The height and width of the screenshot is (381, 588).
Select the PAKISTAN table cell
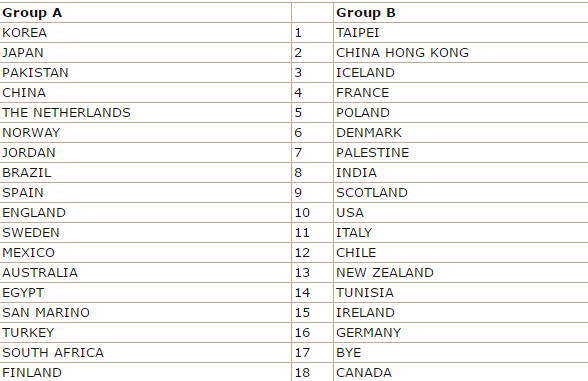(x=146, y=73)
